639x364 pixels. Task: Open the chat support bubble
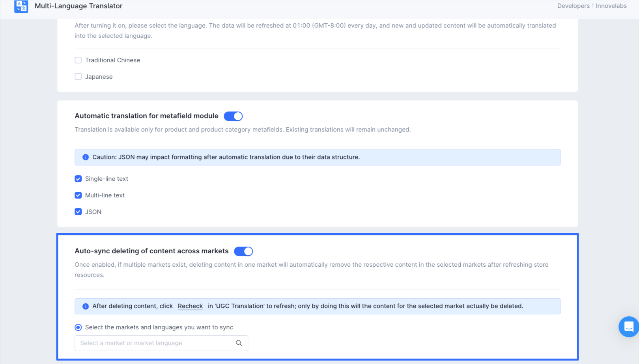[629, 327]
